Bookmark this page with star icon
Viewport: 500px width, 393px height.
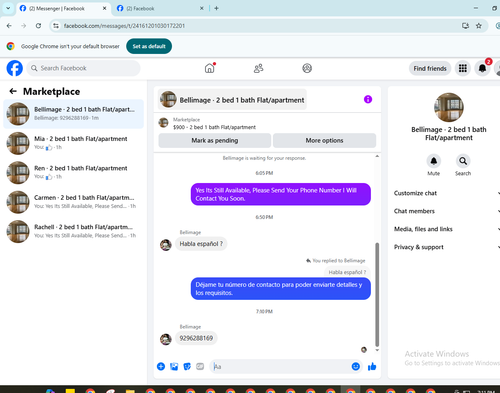point(479,26)
